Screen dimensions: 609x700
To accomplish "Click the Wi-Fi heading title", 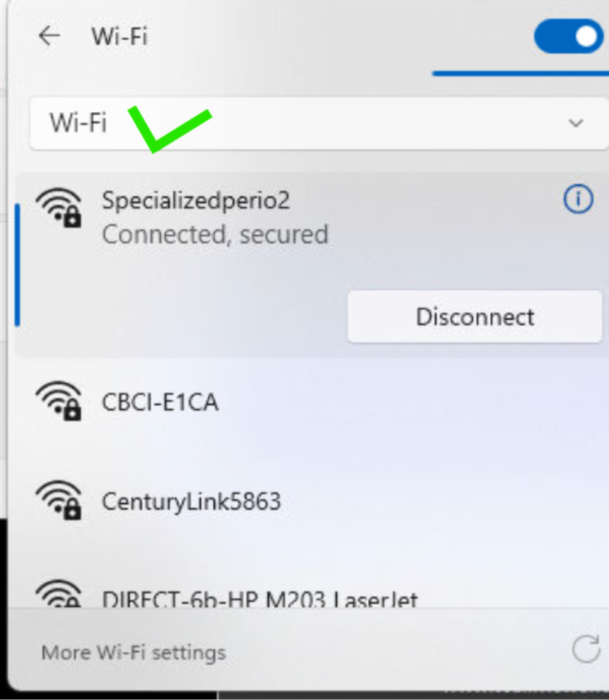I will tap(119, 36).
